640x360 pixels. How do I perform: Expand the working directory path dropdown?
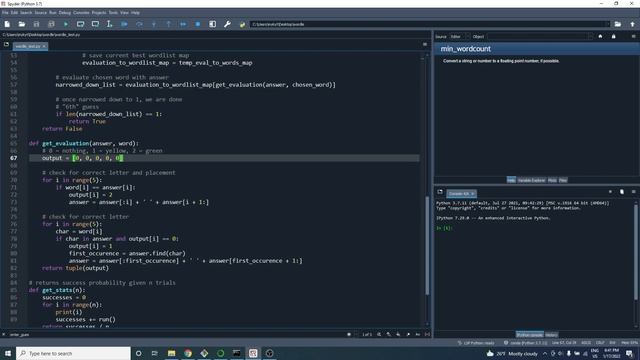click(607, 24)
